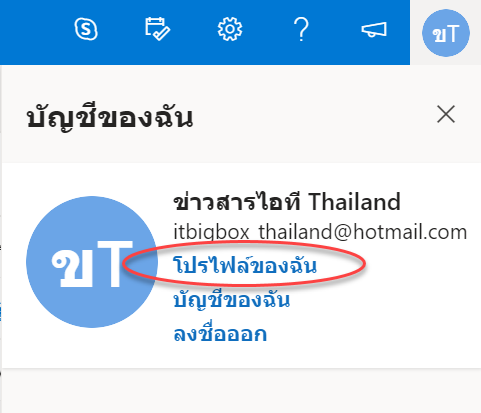Open the โปรไฟล์ของฉัน link

point(245,265)
